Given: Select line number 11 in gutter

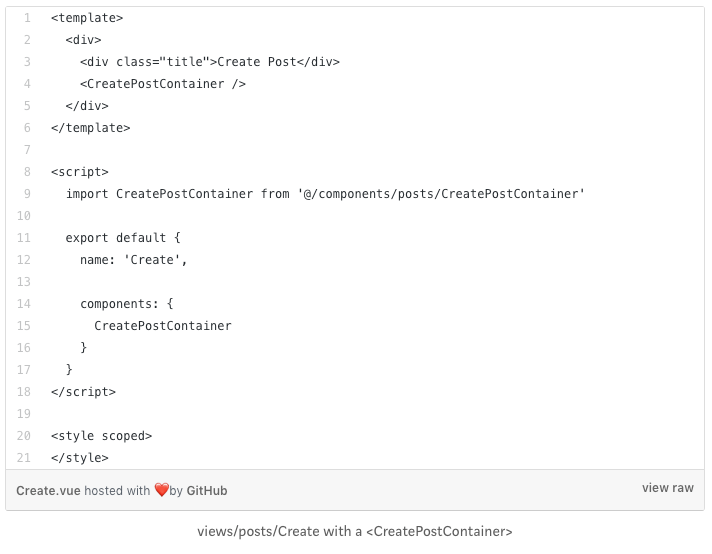Looking at the screenshot, I should coord(24,238).
